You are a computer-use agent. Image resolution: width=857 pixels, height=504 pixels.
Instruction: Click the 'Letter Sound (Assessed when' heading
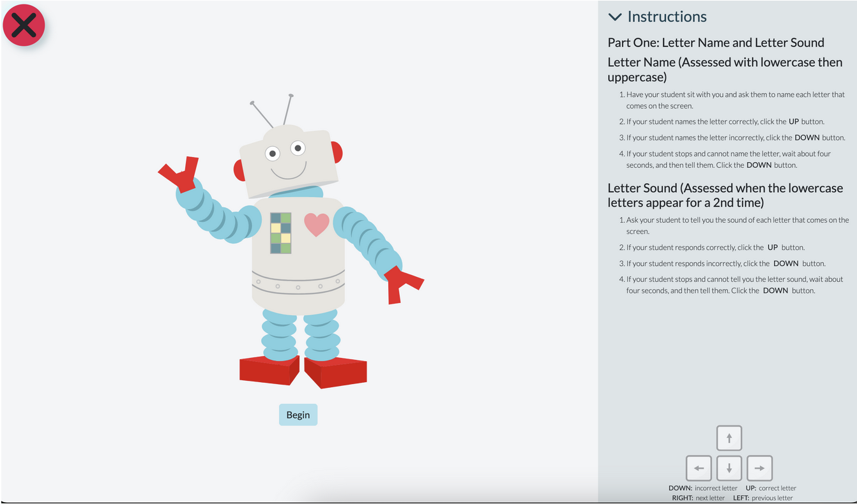tap(725, 195)
